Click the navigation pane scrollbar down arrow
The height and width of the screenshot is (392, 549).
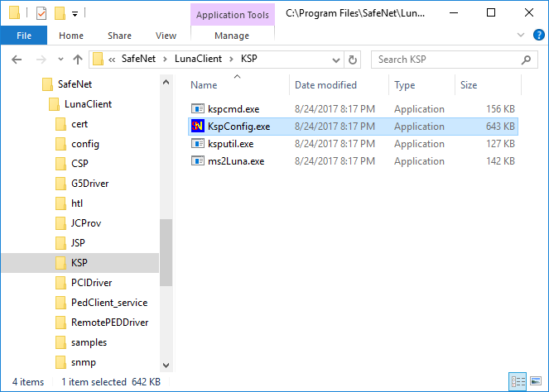(x=166, y=365)
